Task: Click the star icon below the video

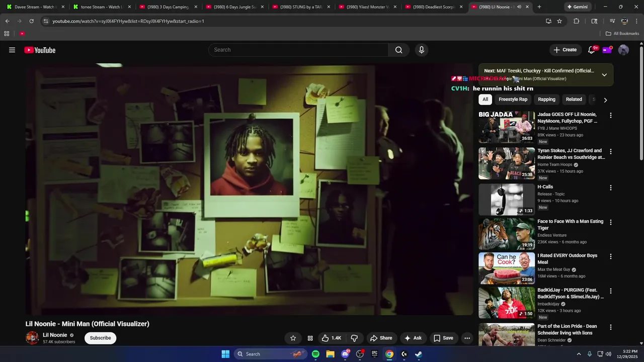Action: (293, 338)
